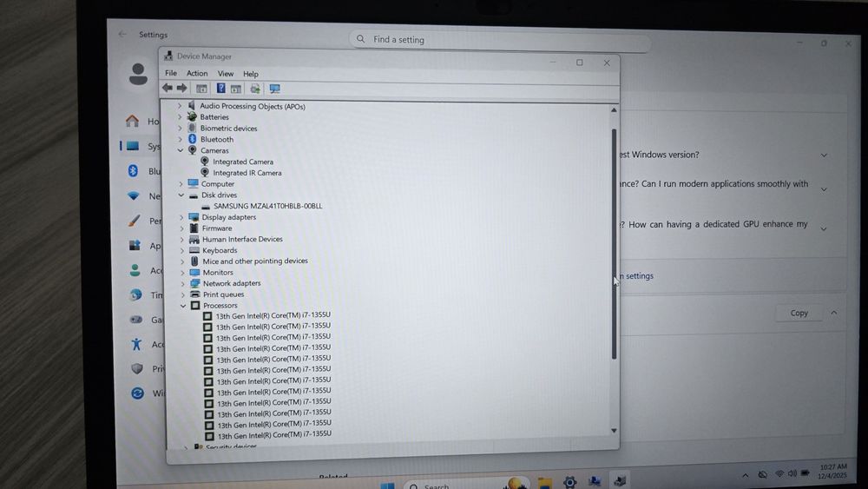
Task: Click the printer-like scan hardware toolbar icon
Action: tap(255, 89)
